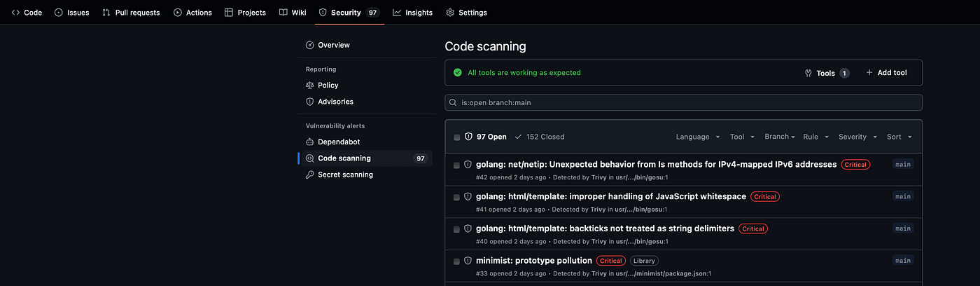The height and width of the screenshot is (286, 980).
Task: Click the 97 badge beside Code scanning
Action: (x=421, y=158)
